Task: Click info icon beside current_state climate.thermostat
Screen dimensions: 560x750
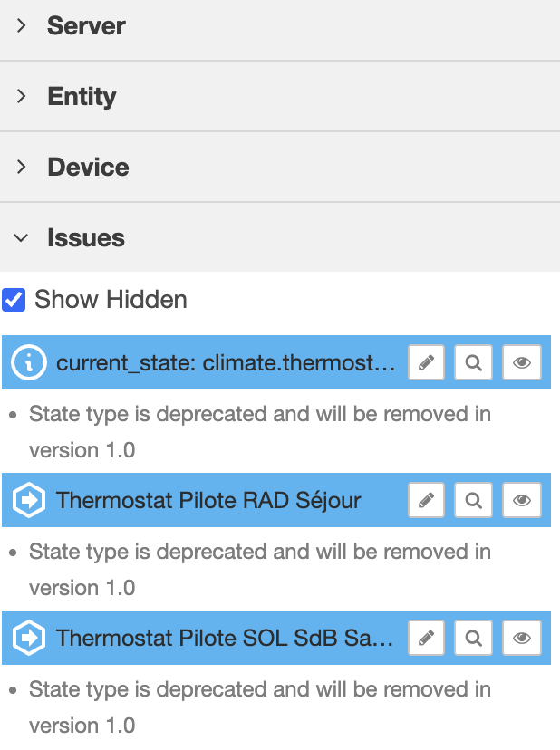Action: point(29,363)
